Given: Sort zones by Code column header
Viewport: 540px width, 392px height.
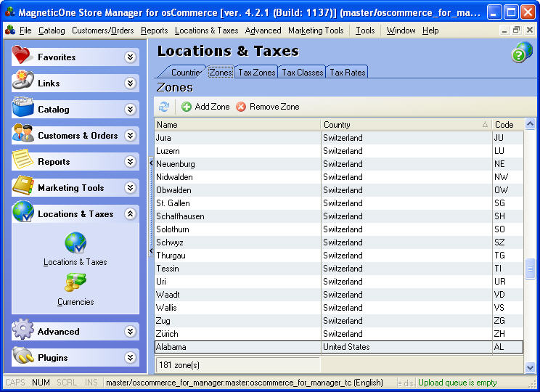Looking at the screenshot, I should (x=507, y=125).
